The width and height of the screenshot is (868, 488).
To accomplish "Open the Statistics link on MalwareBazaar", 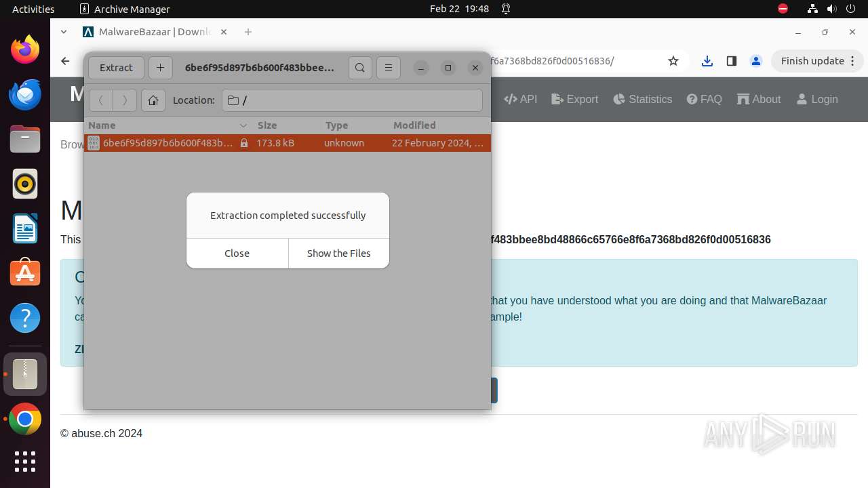I will (643, 99).
